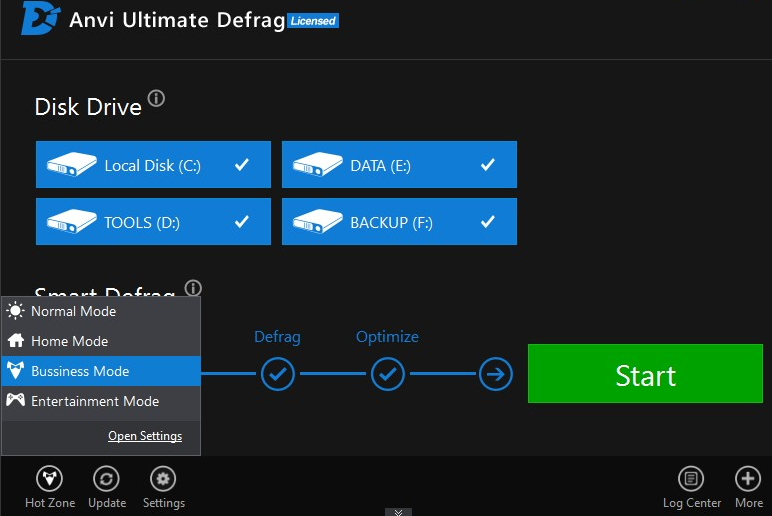Toggle the Defrag step checkmark
This screenshot has height=516, width=772.
coord(277,375)
